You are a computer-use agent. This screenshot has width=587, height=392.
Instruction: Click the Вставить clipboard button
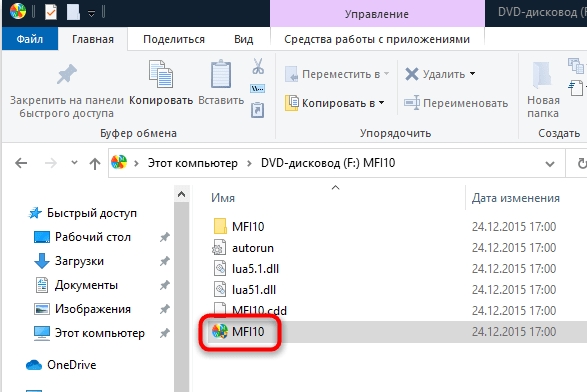pyautogui.click(x=221, y=83)
